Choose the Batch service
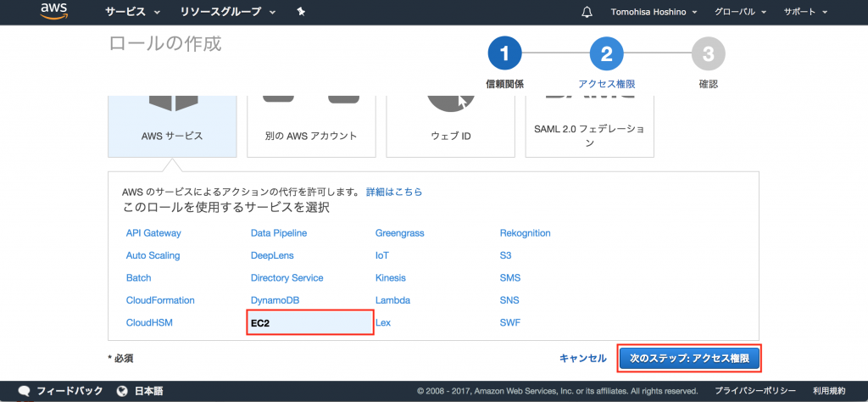868x402 pixels. [x=138, y=278]
